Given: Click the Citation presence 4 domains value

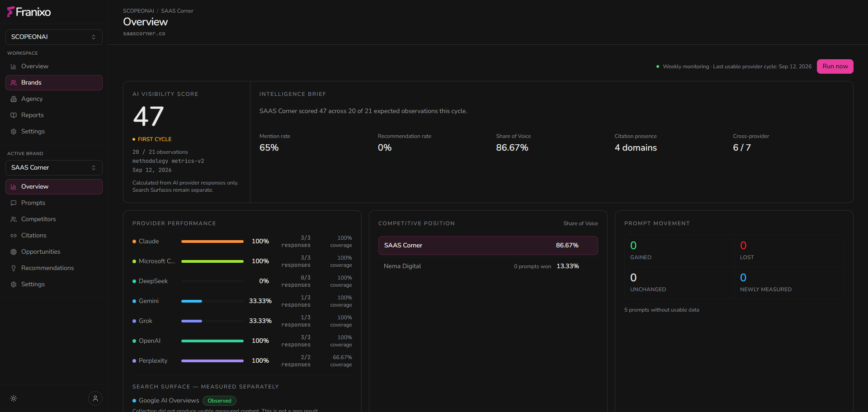Looking at the screenshot, I should click(636, 148).
